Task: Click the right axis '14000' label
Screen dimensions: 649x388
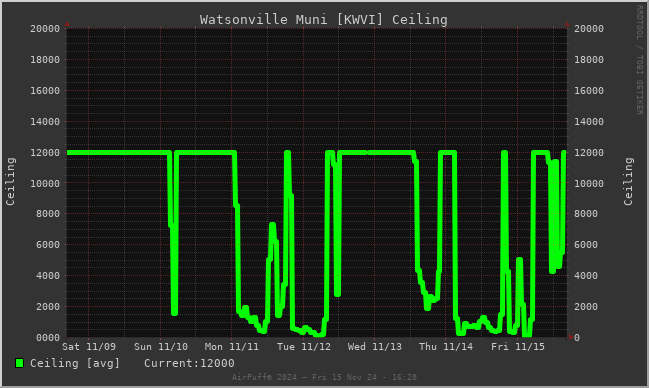Action: [x=589, y=122]
